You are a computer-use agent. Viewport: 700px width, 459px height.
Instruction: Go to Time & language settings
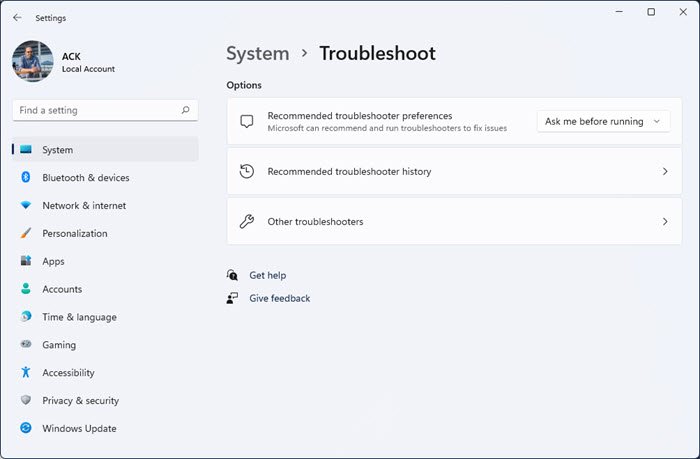click(79, 317)
